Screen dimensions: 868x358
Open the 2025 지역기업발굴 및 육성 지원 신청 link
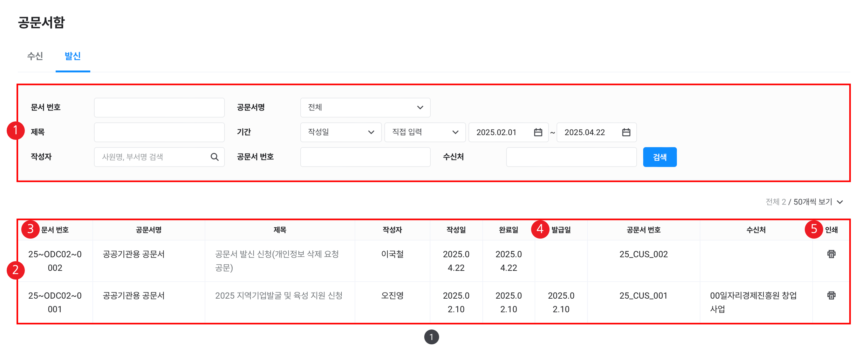(278, 295)
